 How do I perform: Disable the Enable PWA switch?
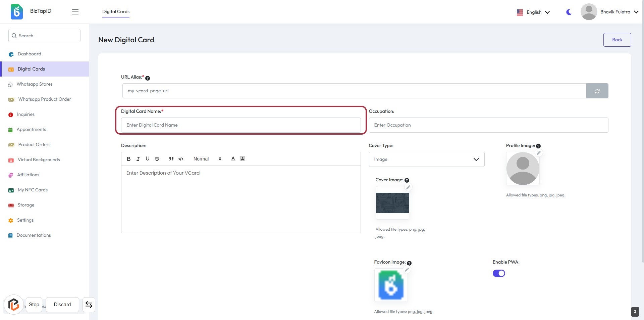(499, 273)
